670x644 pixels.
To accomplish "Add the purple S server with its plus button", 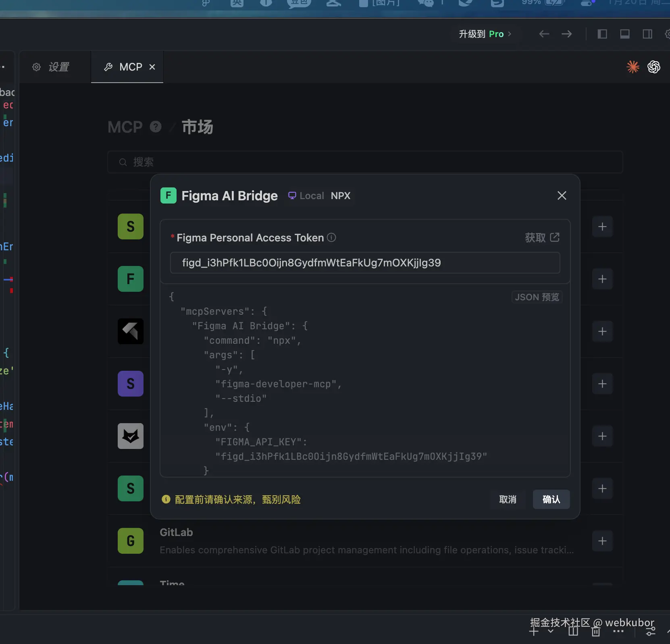I will (x=602, y=384).
